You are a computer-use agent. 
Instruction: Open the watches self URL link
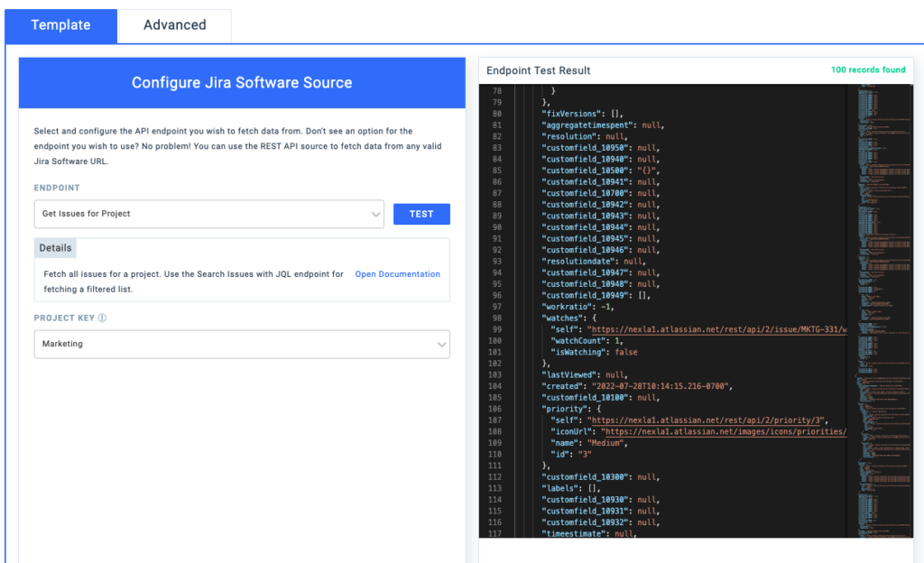point(719,329)
